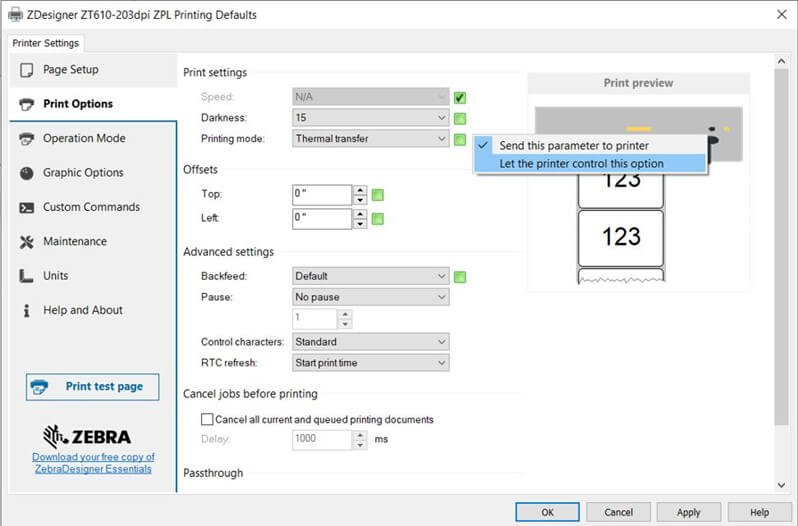Increase the Top offset value
Image resolution: width=798 pixels, height=526 pixels.
360,190
